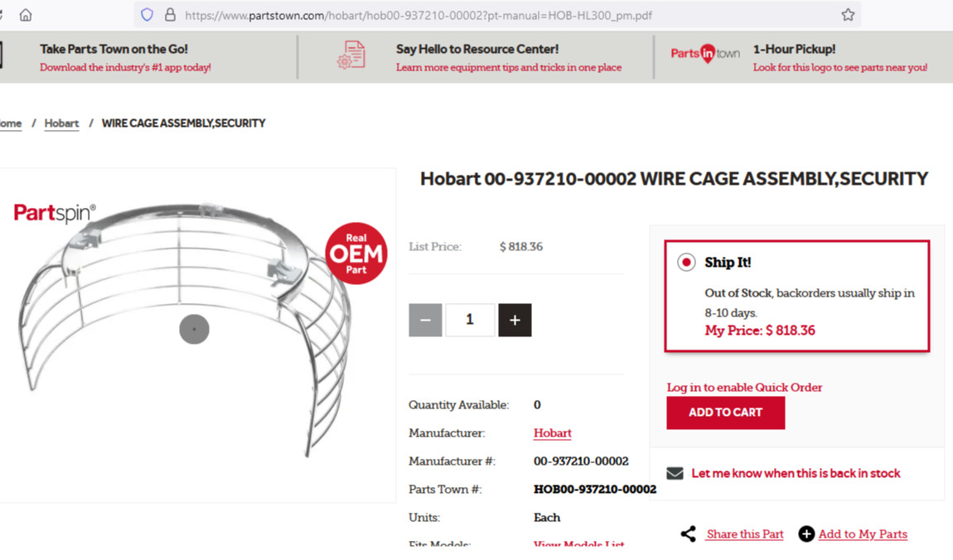The image size is (953, 560).
Task: Open the Resource Center document icon
Action: coord(351,55)
